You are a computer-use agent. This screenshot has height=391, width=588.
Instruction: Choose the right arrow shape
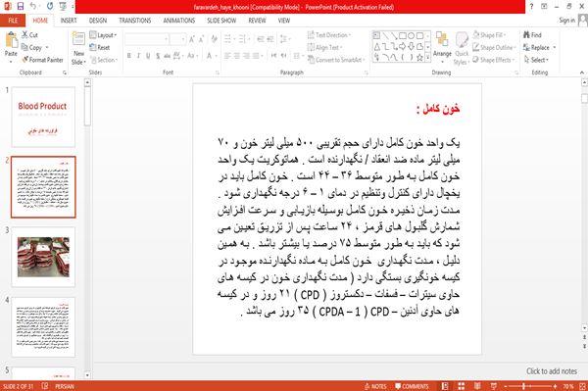(403, 46)
